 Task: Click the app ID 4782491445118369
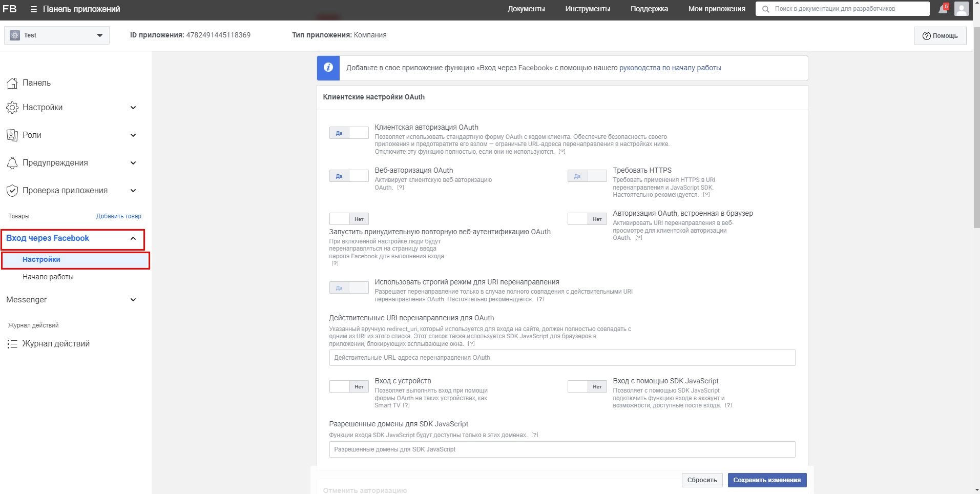pyautogui.click(x=218, y=35)
